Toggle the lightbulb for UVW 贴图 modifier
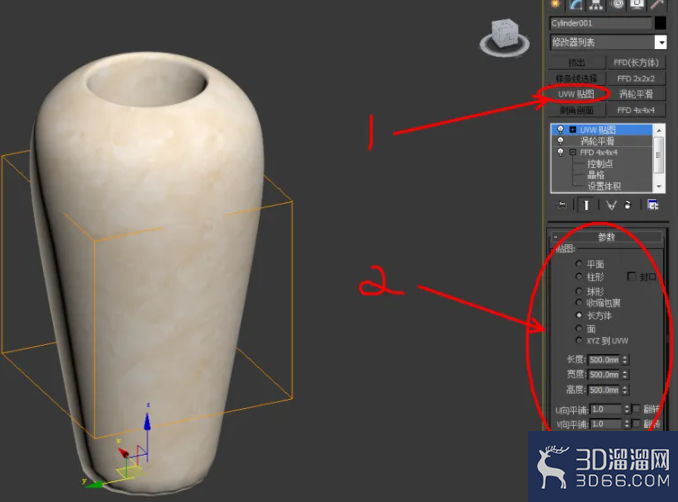 [x=561, y=129]
